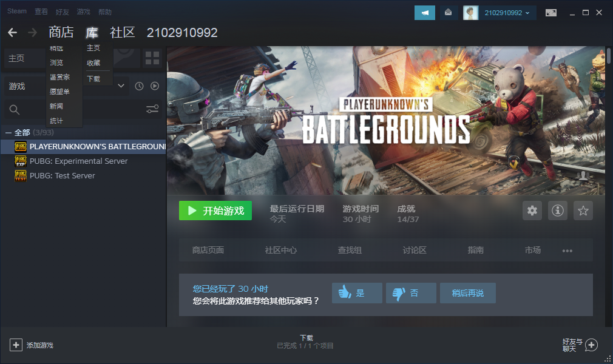Click the 稍后再说 button
Screen dimensions: 613x364
click(x=468, y=293)
